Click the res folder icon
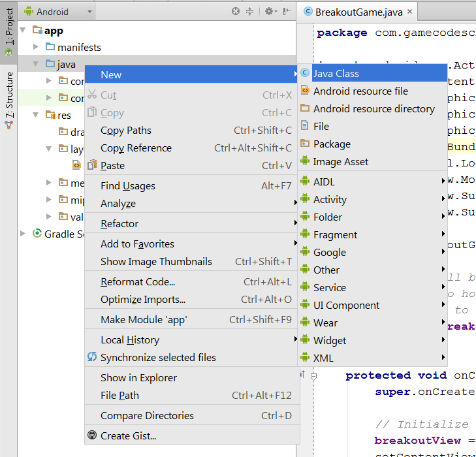Viewport: 476px width, 457px height. [x=50, y=115]
